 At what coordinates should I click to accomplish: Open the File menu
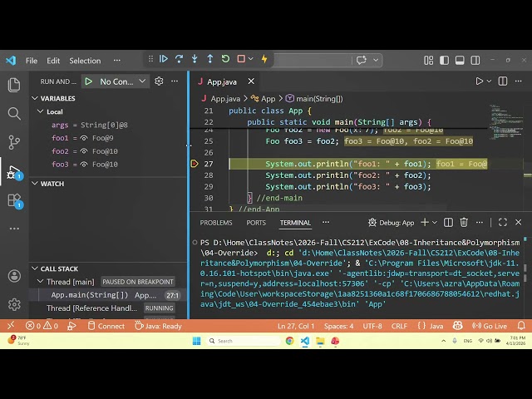(32, 61)
